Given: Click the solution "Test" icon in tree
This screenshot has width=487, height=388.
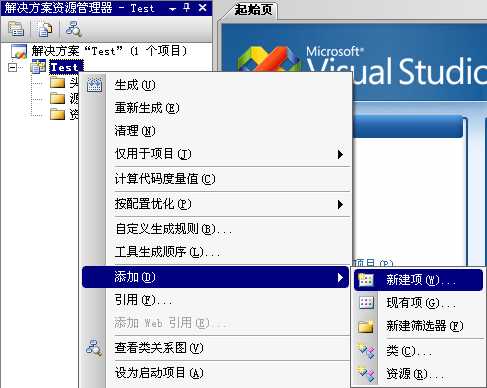Looking at the screenshot, I should coord(19,51).
